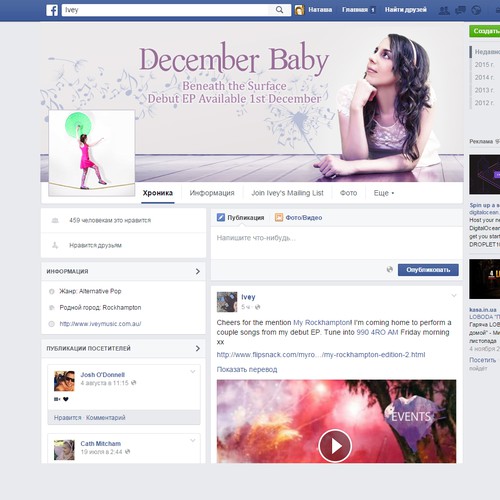Open the iveymusic.com.au website link
The height and width of the screenshot is (500, 500).
click(100, 324)
